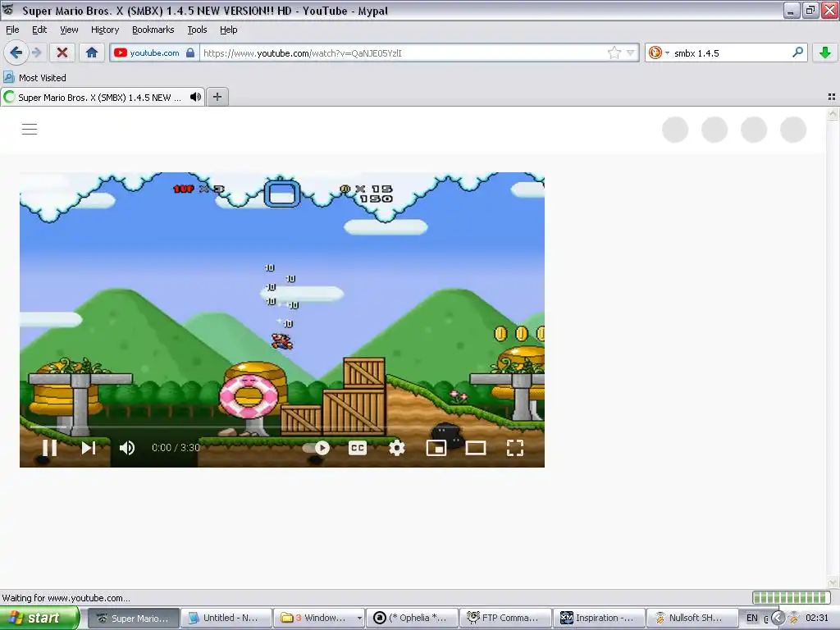Viewport: 840px width, 630px height.
Task: Show all tabs grid icon
Action: [832, 97]
